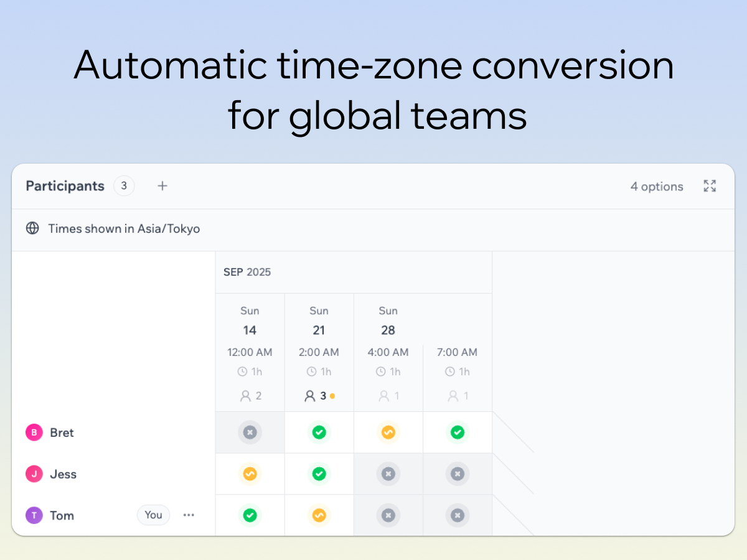
Task: Click the 4 options label
Action: (657, 186)
